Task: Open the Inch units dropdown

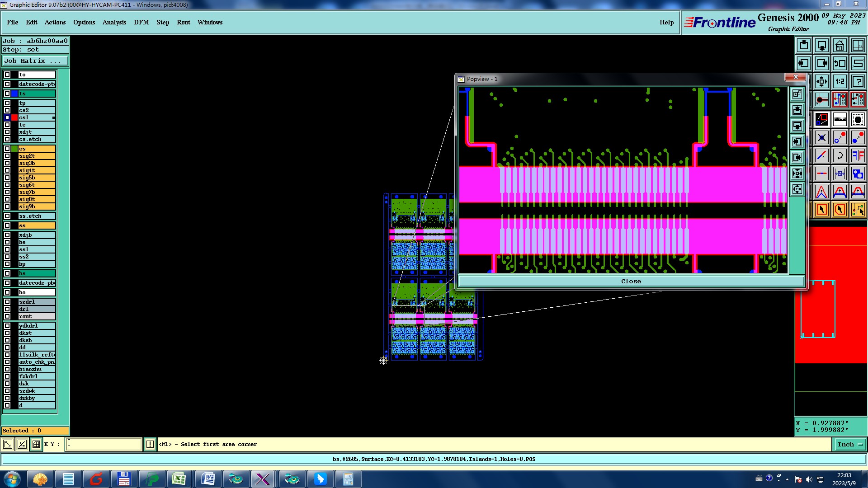Action: point(849,444)
